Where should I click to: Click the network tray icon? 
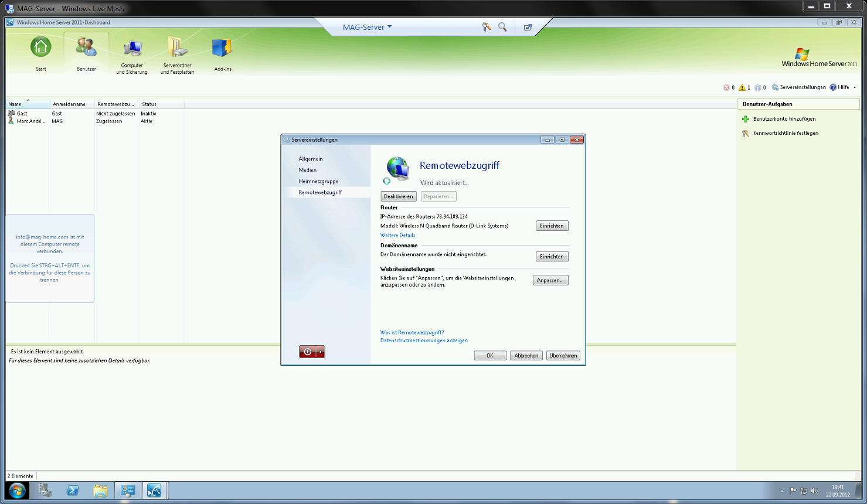coord(804,491)
